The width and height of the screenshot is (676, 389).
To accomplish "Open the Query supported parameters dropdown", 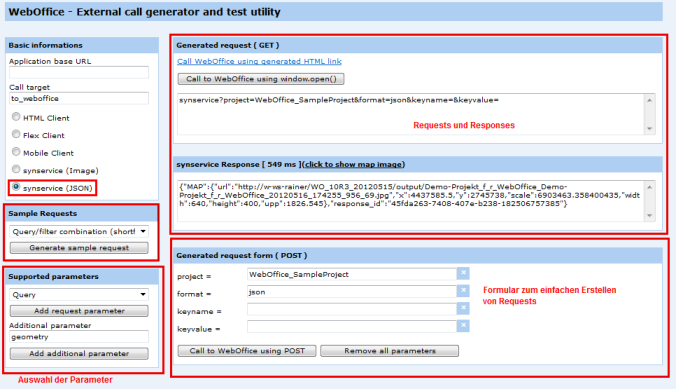I will pos(79,295).
